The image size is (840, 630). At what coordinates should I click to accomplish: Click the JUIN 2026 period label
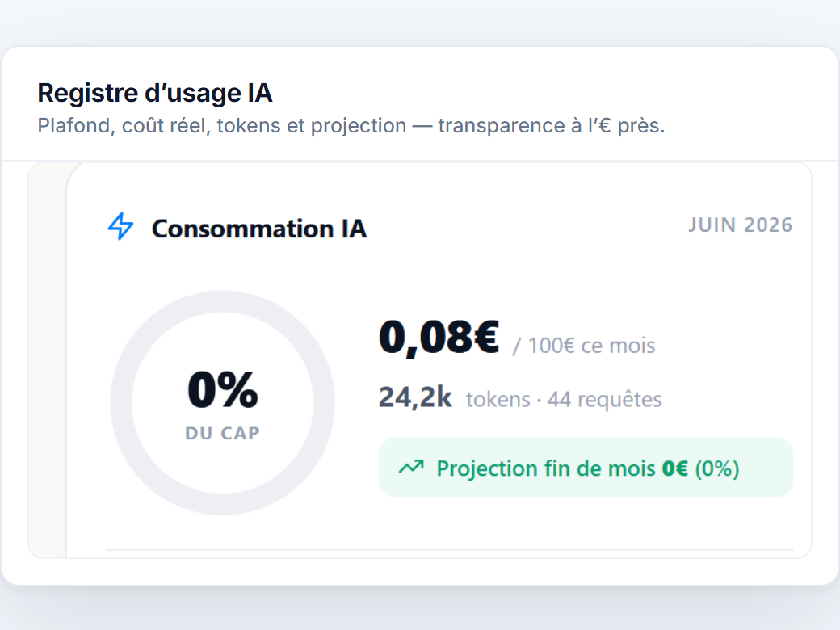tap(740, 225)
